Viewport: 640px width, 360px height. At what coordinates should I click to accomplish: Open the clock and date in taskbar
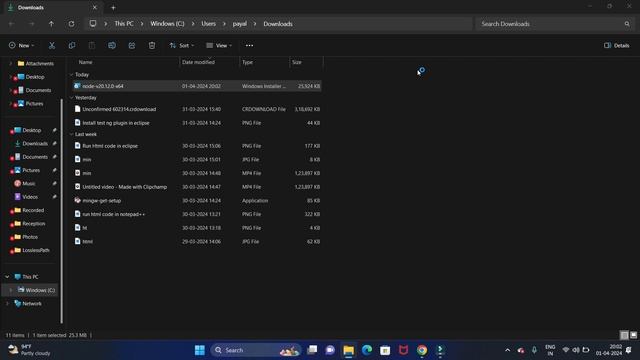pos(609,350)
